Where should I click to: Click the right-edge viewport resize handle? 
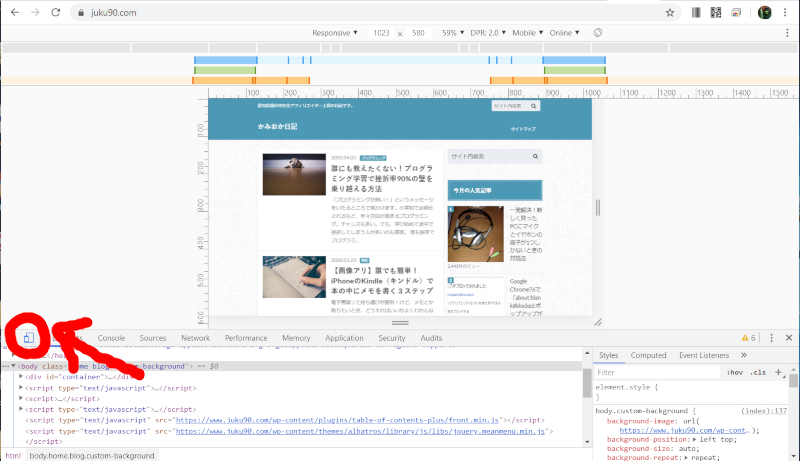(x=598, y=208)
